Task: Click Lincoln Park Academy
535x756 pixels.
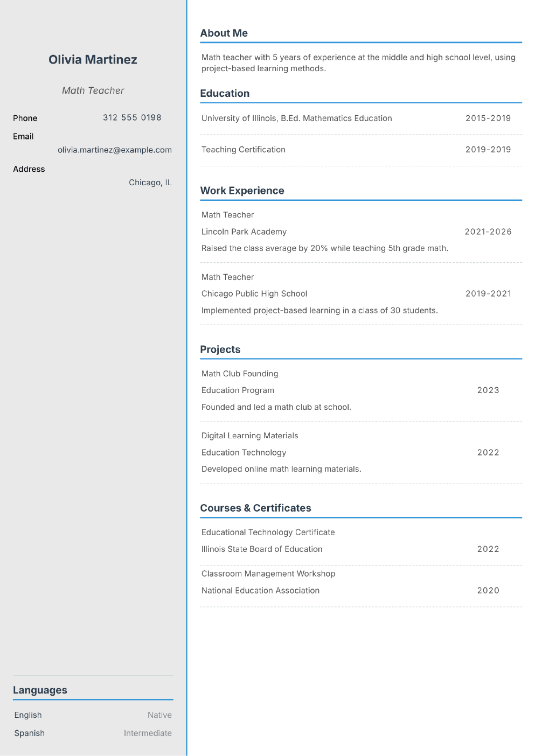Action: 244,232
